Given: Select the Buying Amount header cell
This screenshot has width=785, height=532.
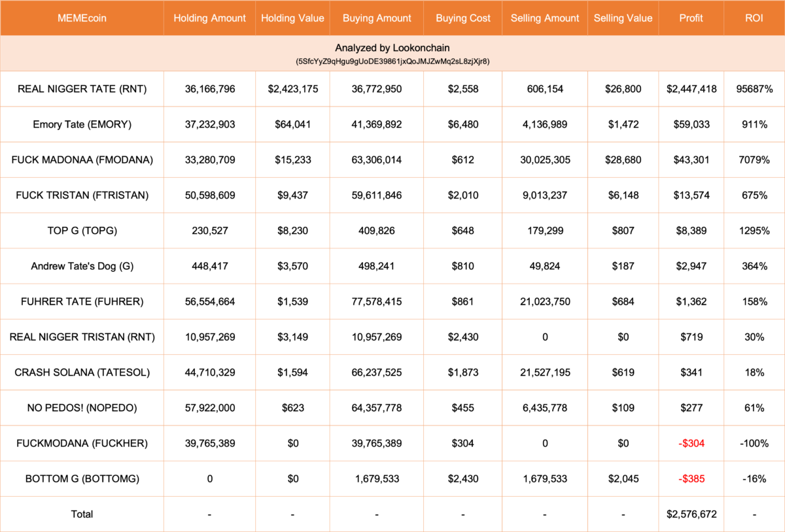Looking at the screenshot, I should pos(377,18).
